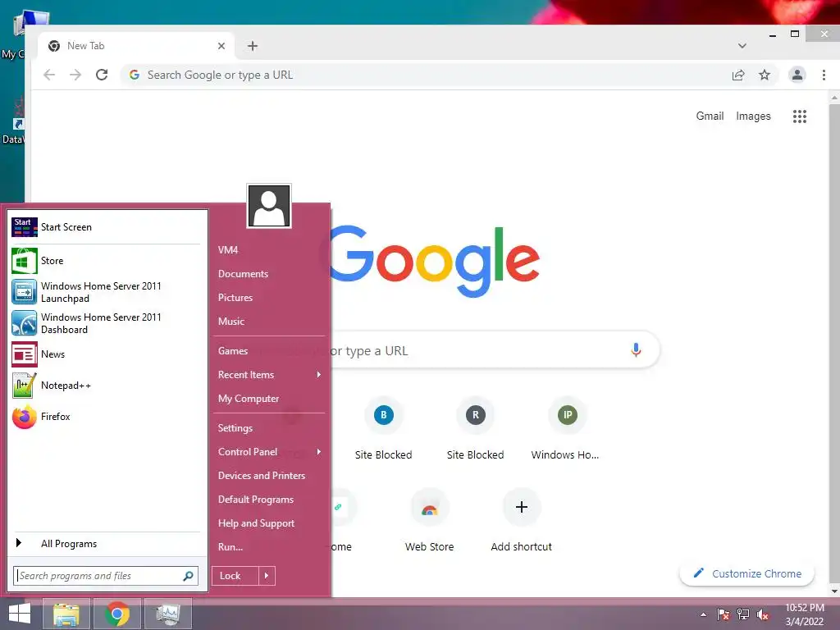840x630 pixels.
Task: Open a new tab with plus button
Action: 253,46
